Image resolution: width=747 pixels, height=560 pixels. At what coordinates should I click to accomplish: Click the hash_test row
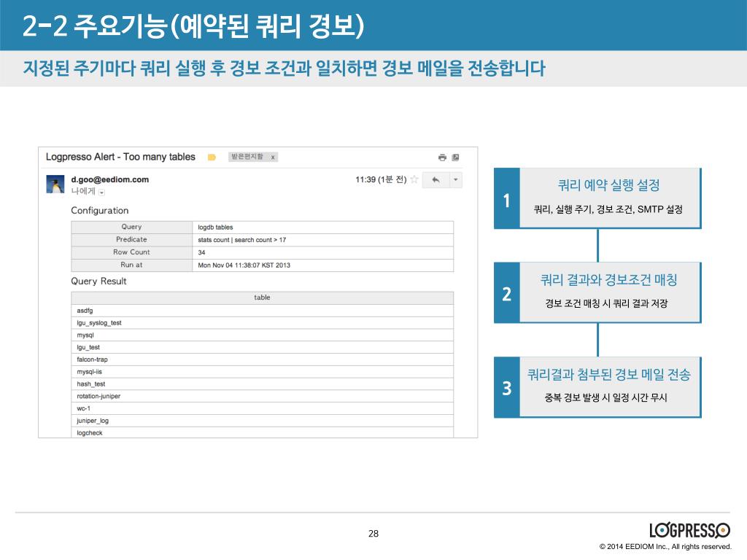coord(262,384)
